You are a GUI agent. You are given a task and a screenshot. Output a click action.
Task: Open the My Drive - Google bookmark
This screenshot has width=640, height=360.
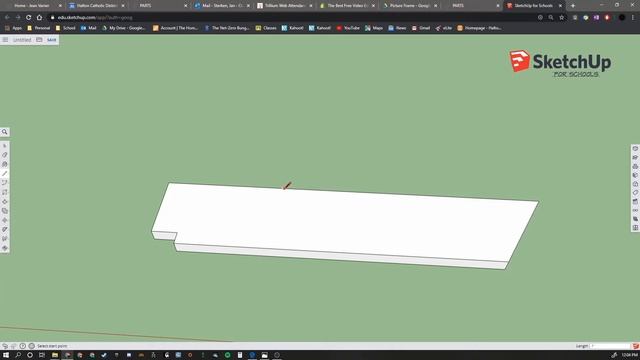point(124,28)
